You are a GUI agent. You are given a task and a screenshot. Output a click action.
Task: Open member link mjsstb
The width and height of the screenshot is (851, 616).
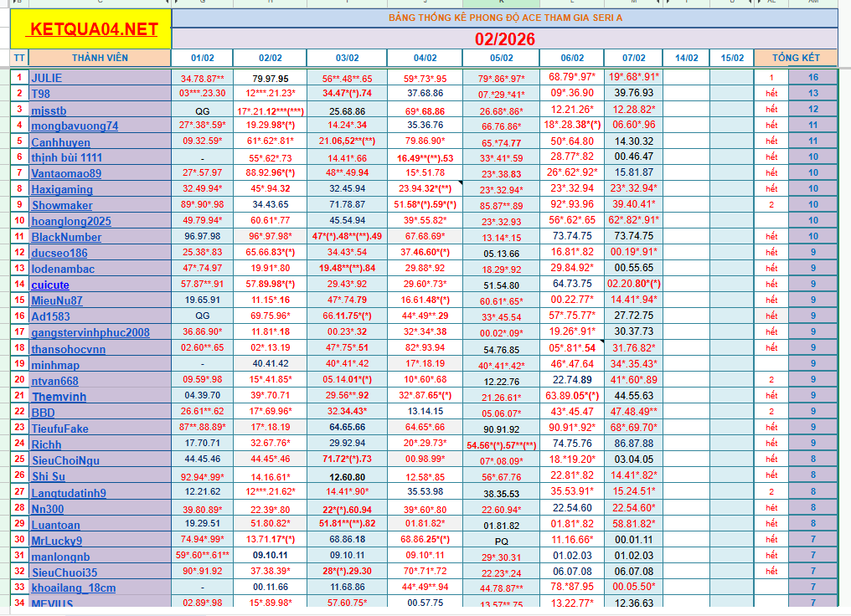point(49,110)
